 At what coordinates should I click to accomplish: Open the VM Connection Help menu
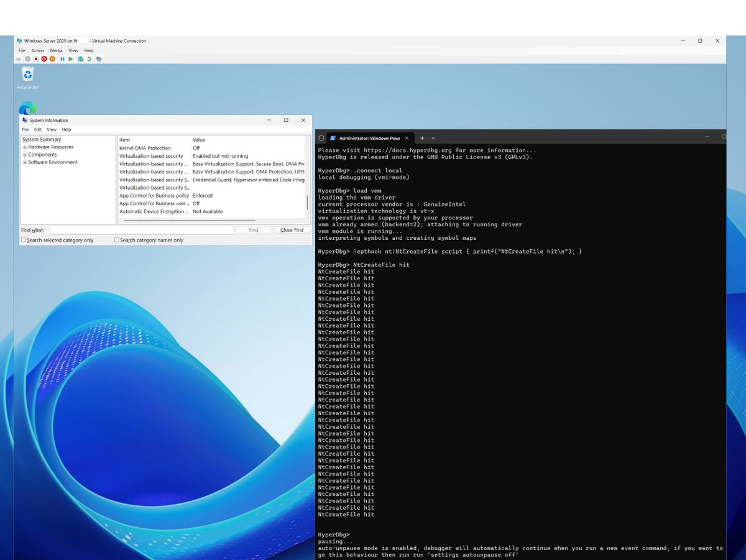[x=89, y=50]
